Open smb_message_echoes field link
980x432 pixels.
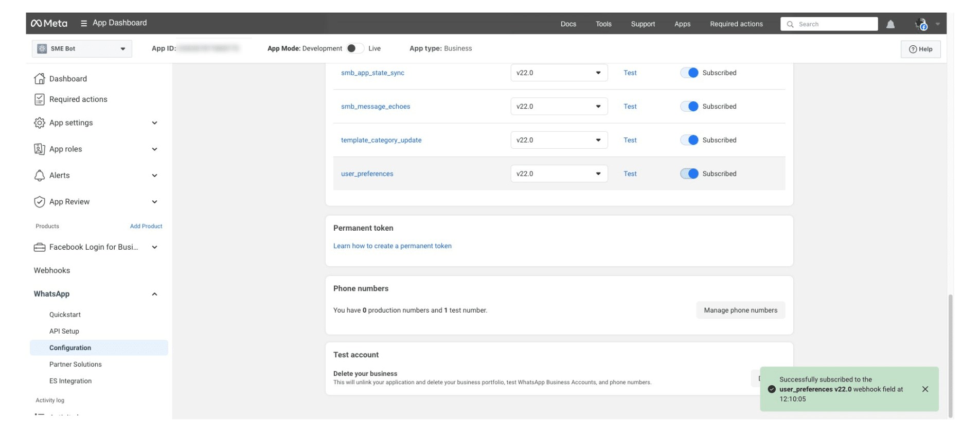click(x=376, y=107)
